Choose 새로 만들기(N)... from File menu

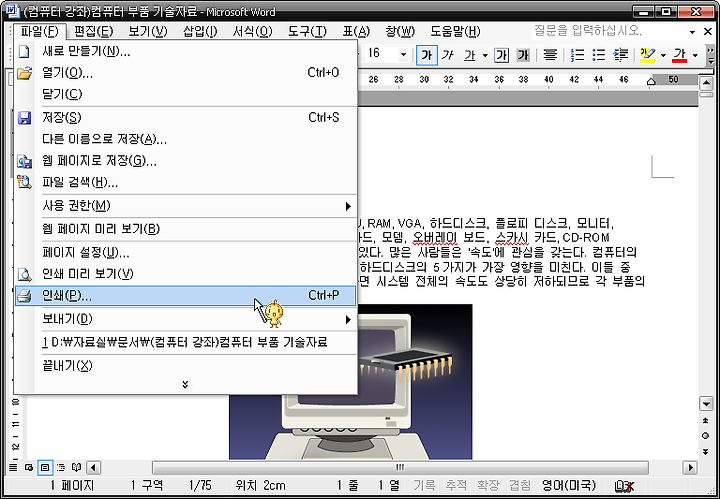point(186,51)
